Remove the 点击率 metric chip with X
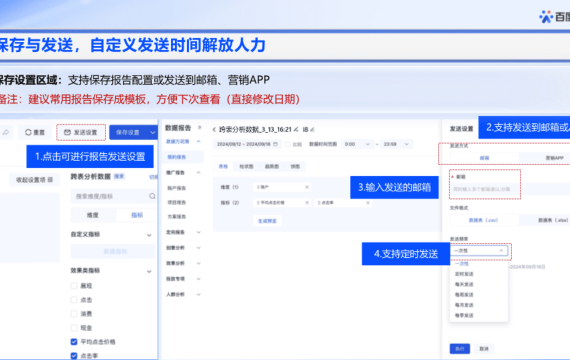The height and width of the screenshot is (360, 570). pyautogui.click(x=368, y=203)
